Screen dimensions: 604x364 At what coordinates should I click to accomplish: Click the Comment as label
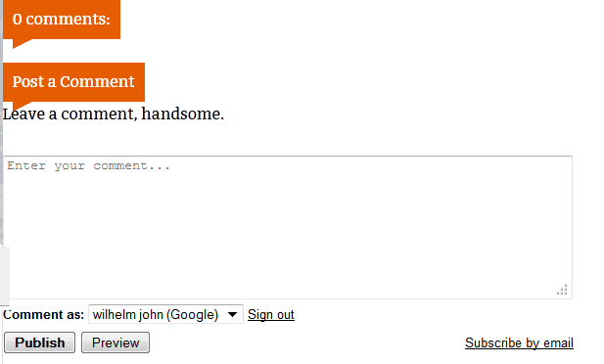43,315
